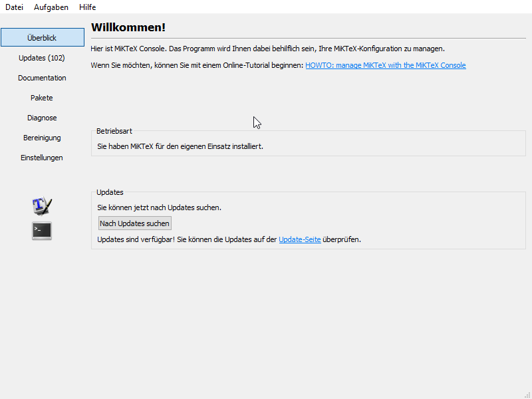
Task: Switch to the Updates (102) page
Action: tap(42, 58)
